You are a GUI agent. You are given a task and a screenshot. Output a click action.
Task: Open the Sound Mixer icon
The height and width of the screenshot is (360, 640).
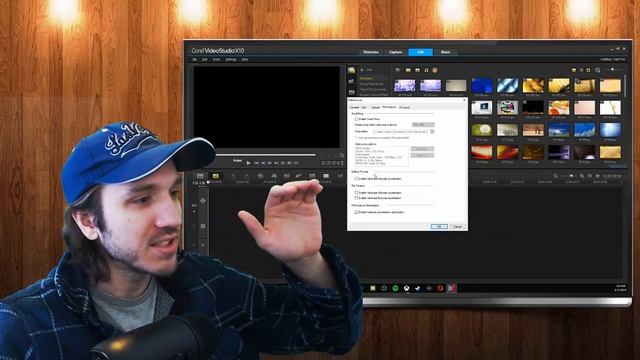point(274,176)
